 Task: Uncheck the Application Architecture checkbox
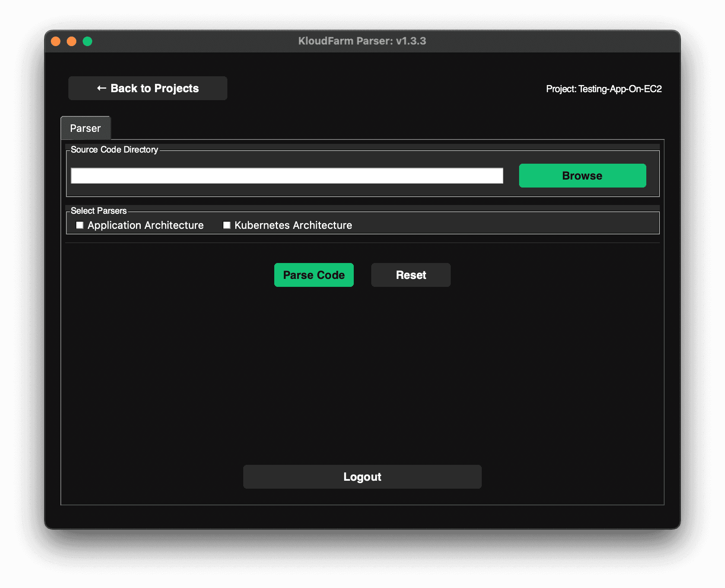point(80,225)
